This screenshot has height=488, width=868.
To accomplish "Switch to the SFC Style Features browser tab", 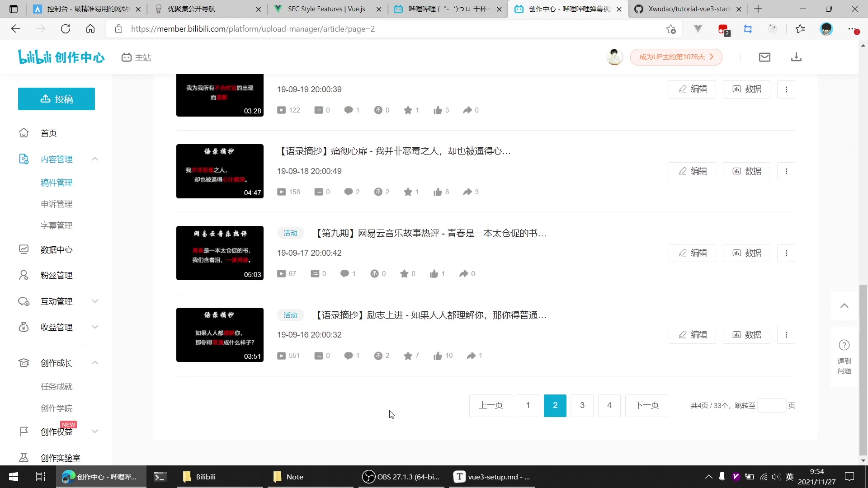I will [326, 9].
